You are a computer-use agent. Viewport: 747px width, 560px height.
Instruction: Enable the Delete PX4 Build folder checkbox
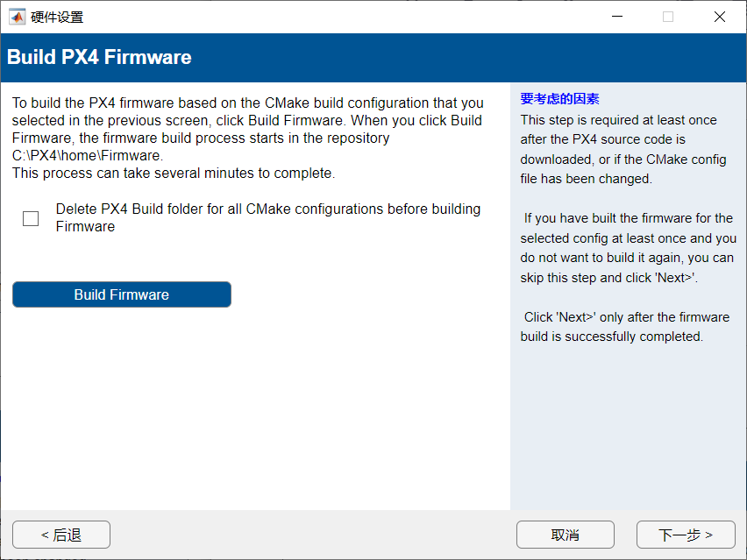click(31, 218)
